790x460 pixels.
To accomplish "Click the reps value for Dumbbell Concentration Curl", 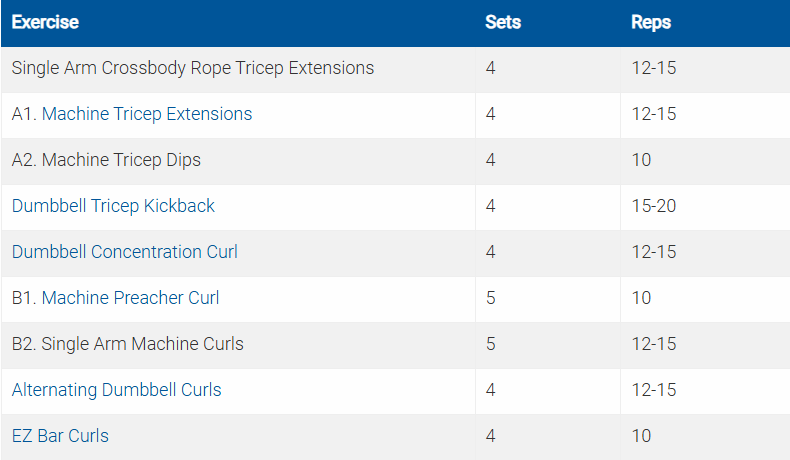I will pos(654,252).
